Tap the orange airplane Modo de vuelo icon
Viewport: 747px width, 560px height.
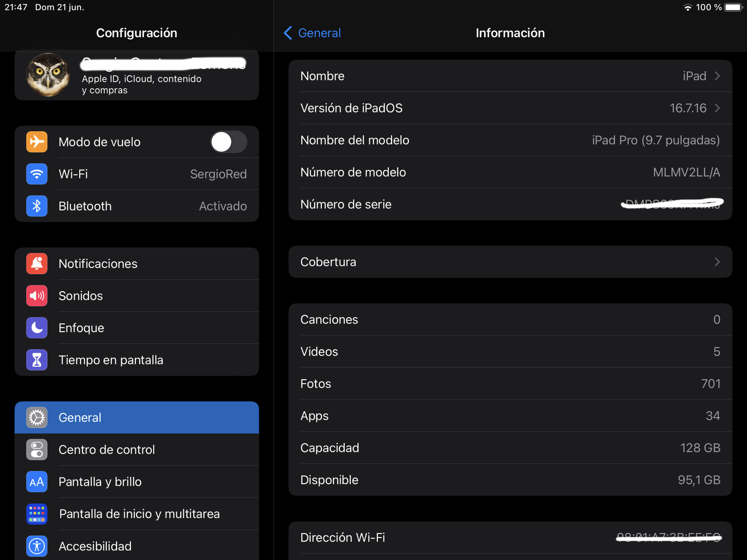37,142
